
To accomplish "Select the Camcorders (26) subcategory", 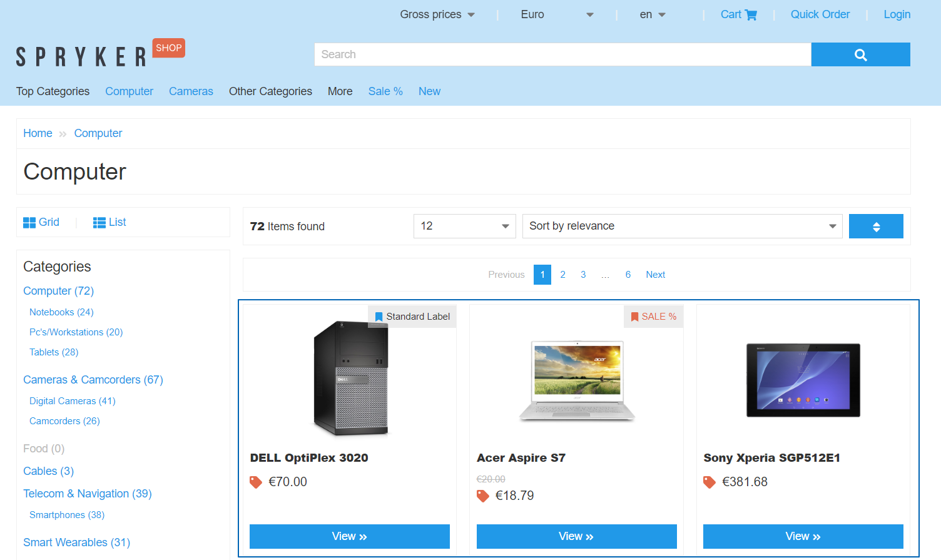I will (x=64, y=421).
